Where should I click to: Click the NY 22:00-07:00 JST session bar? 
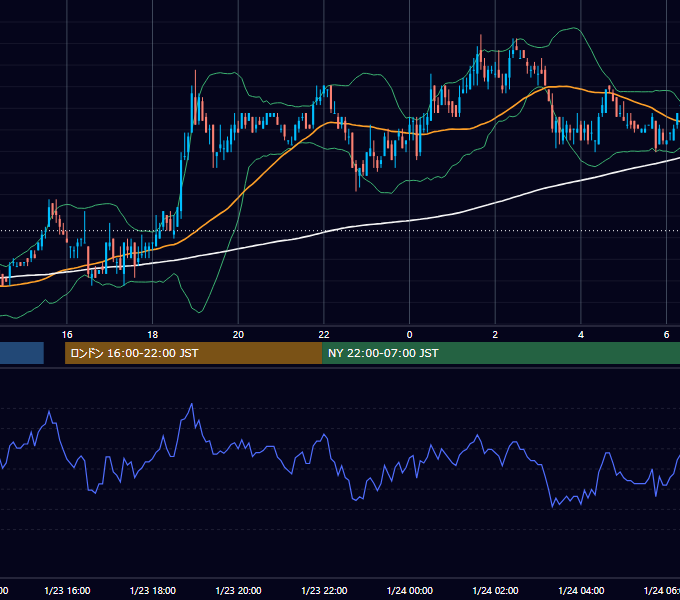click(501, 353)
